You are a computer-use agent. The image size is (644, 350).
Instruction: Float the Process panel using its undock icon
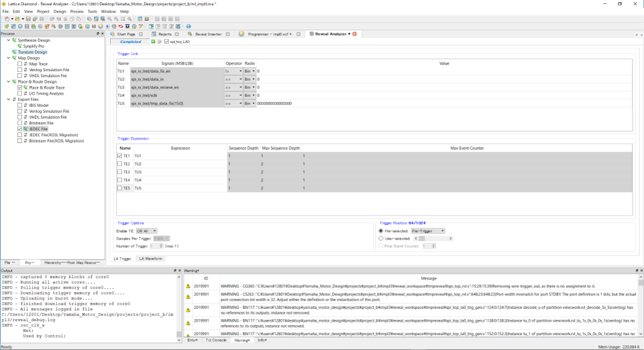[98, 34]
